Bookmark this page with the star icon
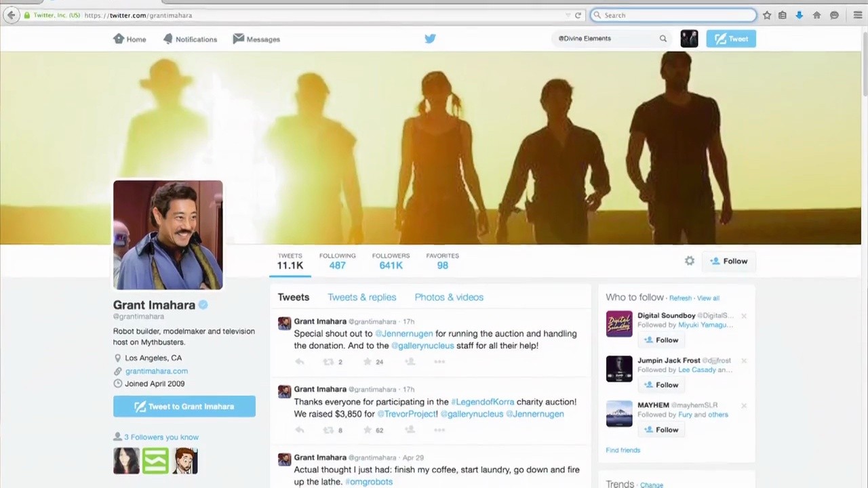 point(767,15)
